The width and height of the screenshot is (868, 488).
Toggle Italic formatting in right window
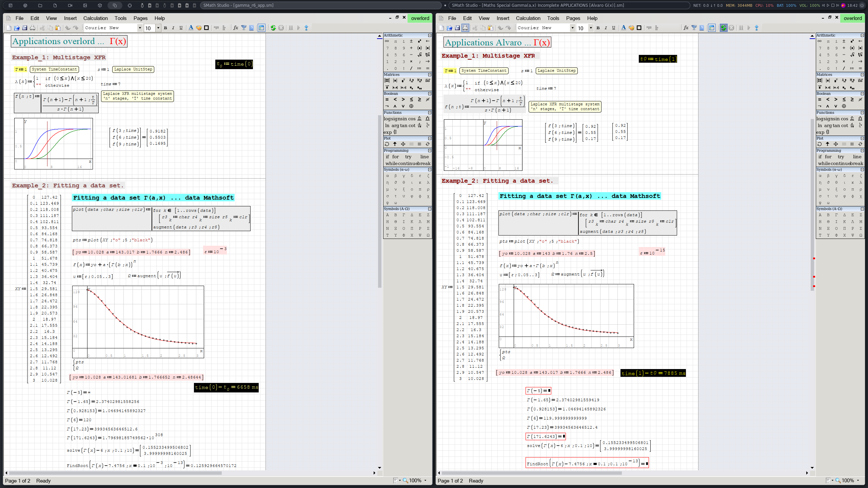click(x=606, y=28)
